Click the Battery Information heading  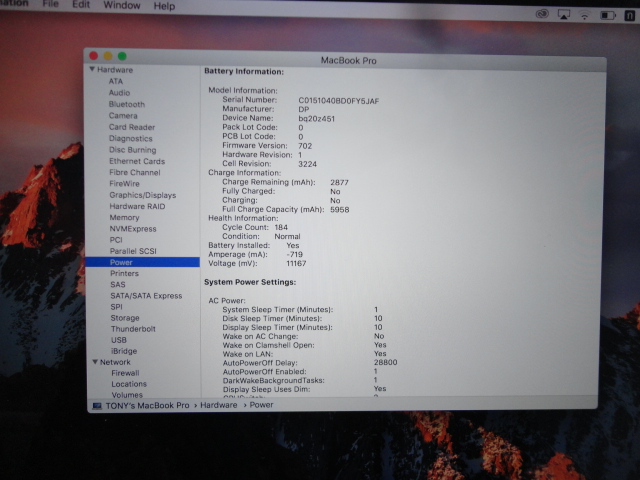244,71
